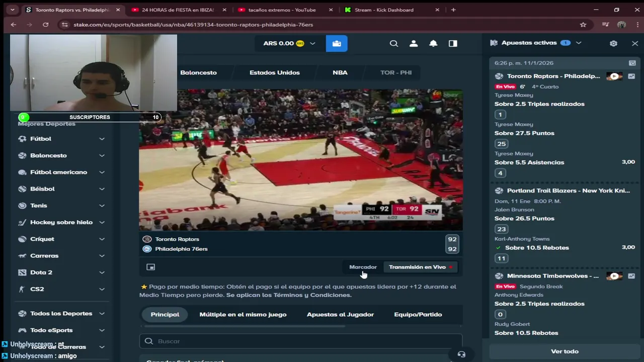Image resolution: width=644 pixels, height=362 pixels.
Task: Open the ARS 0.00 currency dropdown
Action: pyautogui.click(x=289, y=43)
